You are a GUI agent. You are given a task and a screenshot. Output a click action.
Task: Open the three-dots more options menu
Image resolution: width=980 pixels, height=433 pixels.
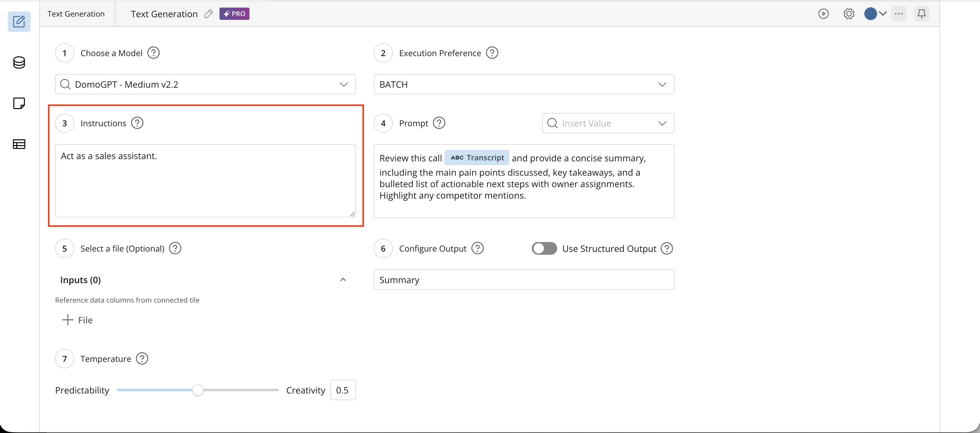pos(898,14)
